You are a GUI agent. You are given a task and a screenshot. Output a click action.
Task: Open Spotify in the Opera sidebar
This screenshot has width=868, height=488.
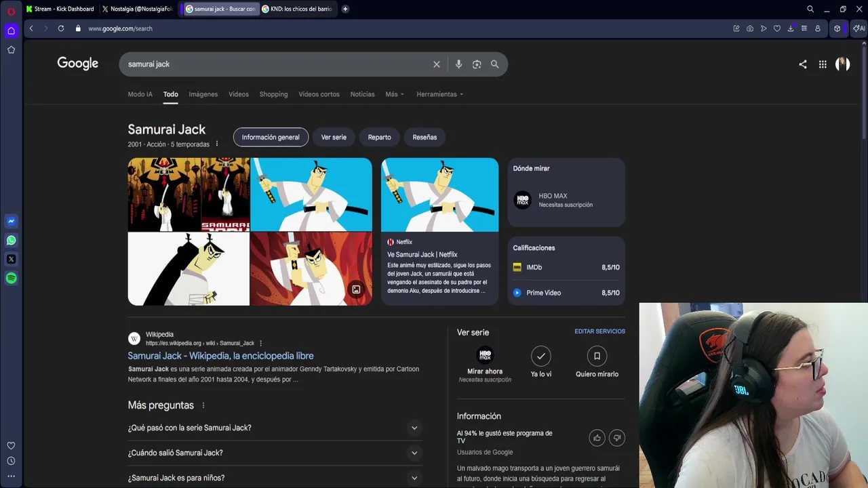(11, 278)
